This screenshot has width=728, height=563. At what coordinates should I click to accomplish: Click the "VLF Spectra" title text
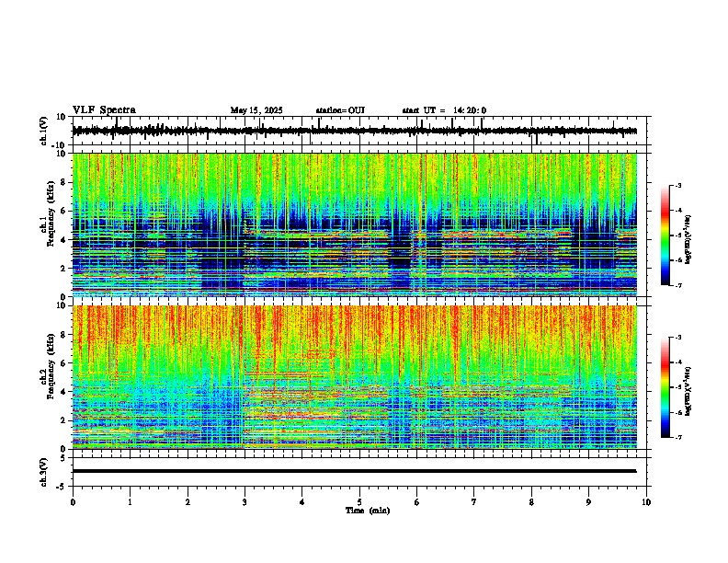pos(104,110)
